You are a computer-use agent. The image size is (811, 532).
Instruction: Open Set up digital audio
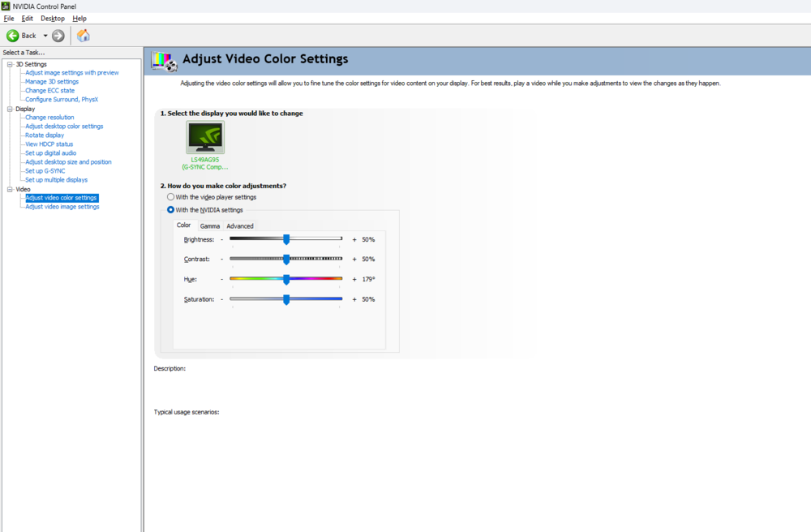[x=50, y=153]
